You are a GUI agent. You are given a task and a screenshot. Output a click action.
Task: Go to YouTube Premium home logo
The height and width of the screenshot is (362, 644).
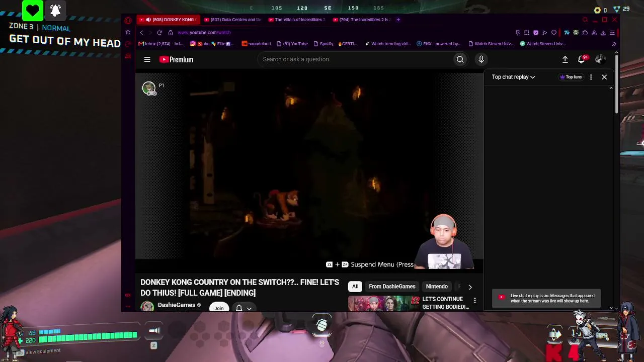pyautogui.click(x=176, y=59)
